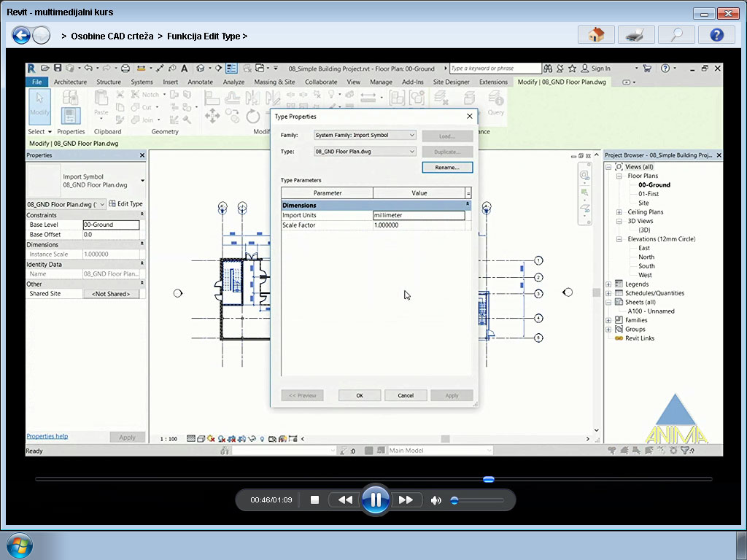Open the Properties palette icon in ribbon

click(70, 117)
